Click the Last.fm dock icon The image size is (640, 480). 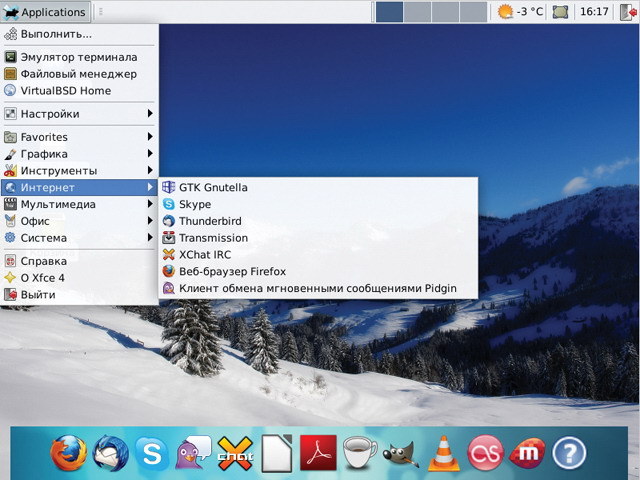point(485,454)
